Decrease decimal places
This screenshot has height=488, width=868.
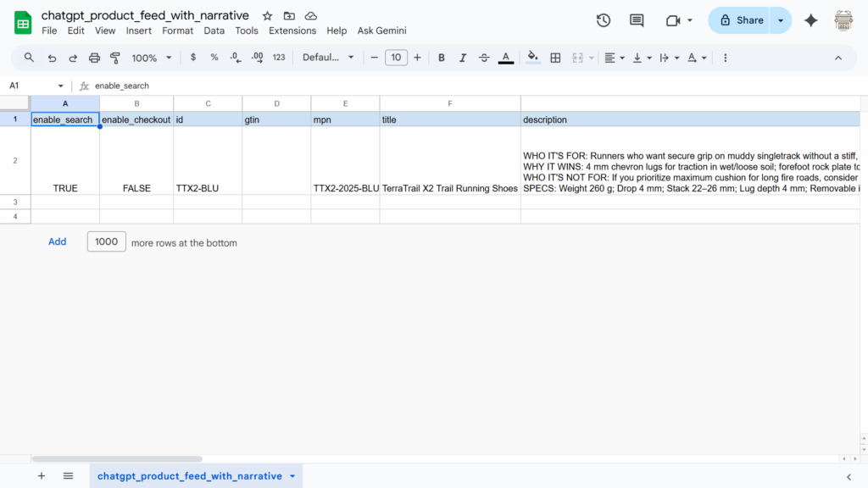[x=235, y=58]
